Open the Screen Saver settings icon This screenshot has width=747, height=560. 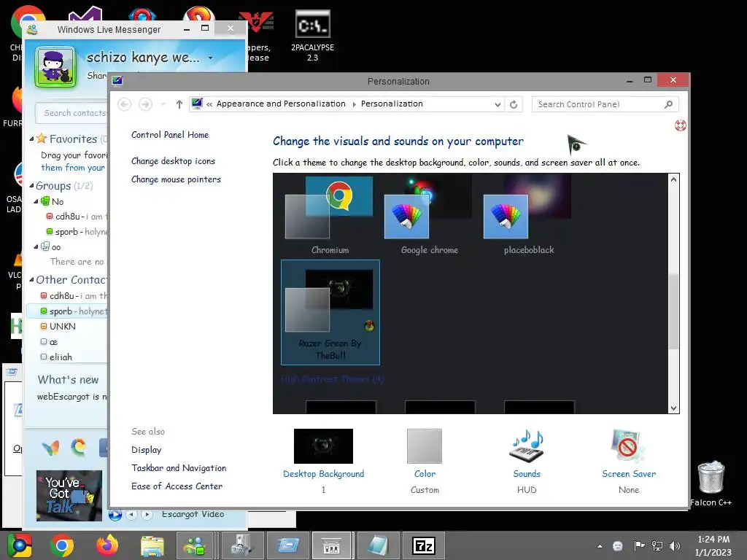(628, 446)
